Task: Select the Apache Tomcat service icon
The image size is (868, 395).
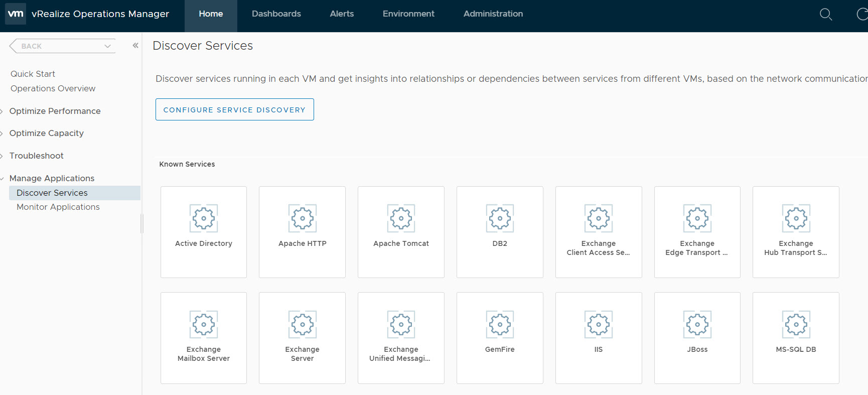Action: [x=401, y=218]
